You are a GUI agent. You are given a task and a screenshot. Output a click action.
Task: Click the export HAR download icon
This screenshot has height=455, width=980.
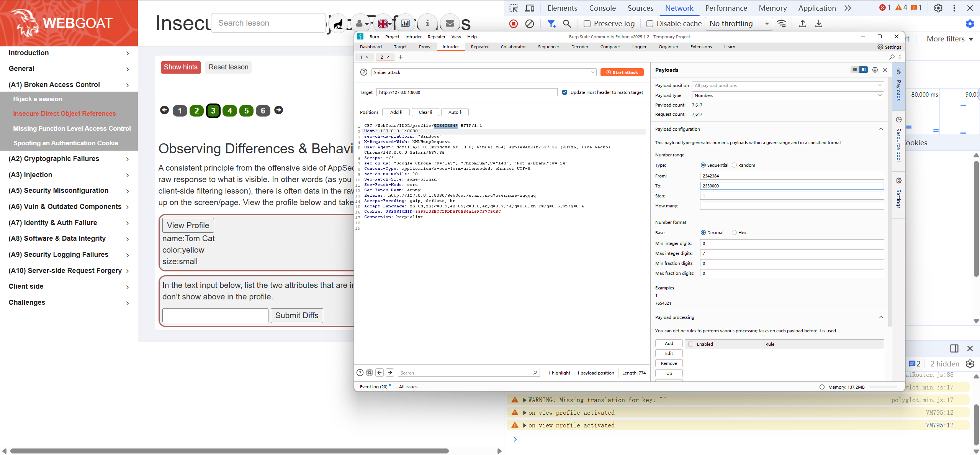819,24
